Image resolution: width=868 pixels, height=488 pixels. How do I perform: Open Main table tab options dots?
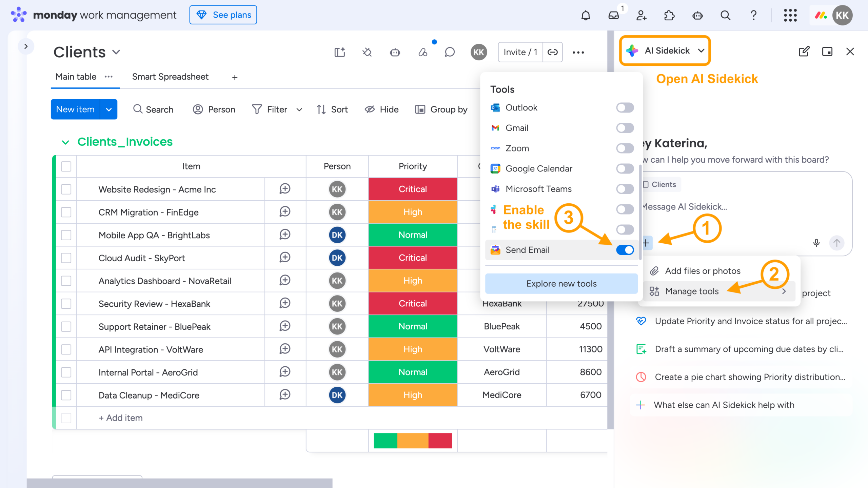pos(108,77)
